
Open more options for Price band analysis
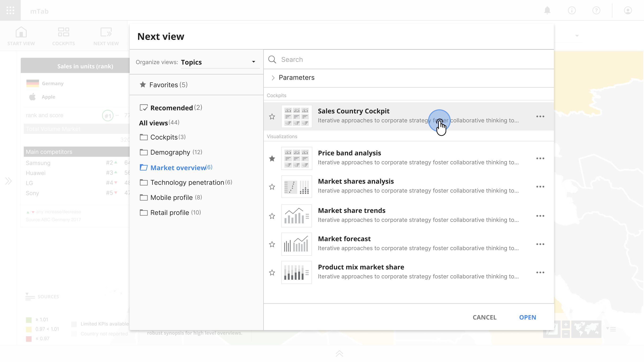click(540, 159)
